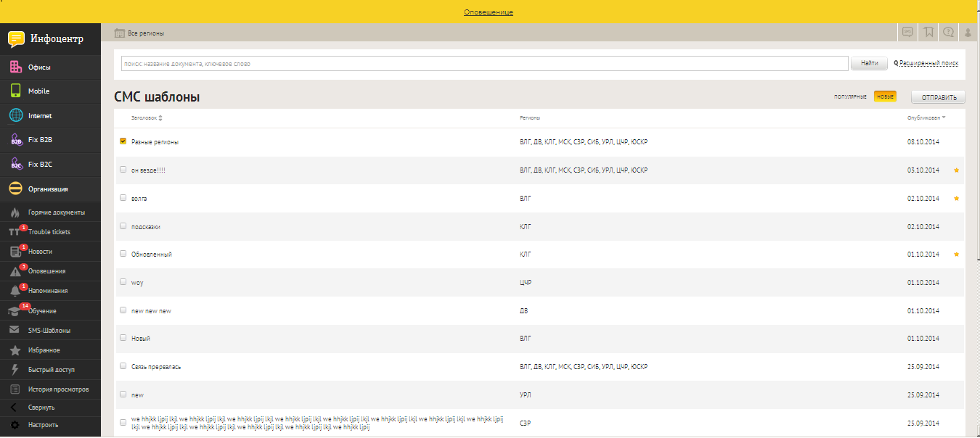Screen dimensions: 980x438
Task: Toggle favorite star on «он везде!!!!» row
Action: 956,170
